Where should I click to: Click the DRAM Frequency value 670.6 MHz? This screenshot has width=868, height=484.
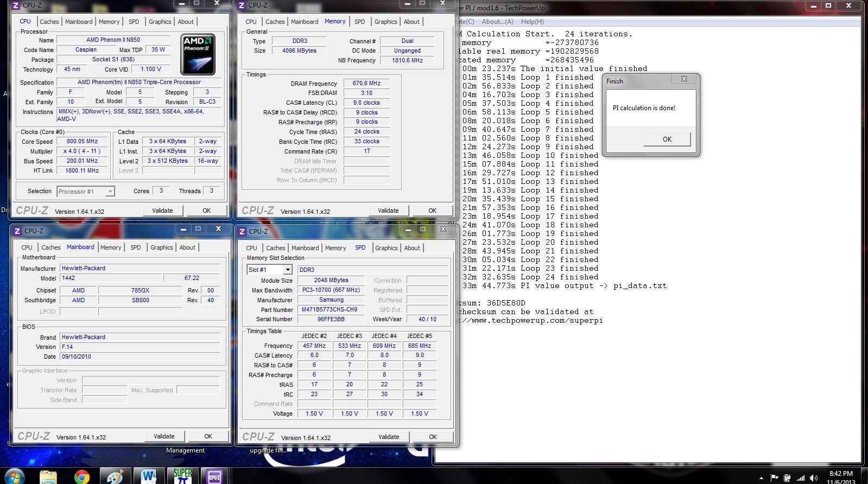point(366,84)
